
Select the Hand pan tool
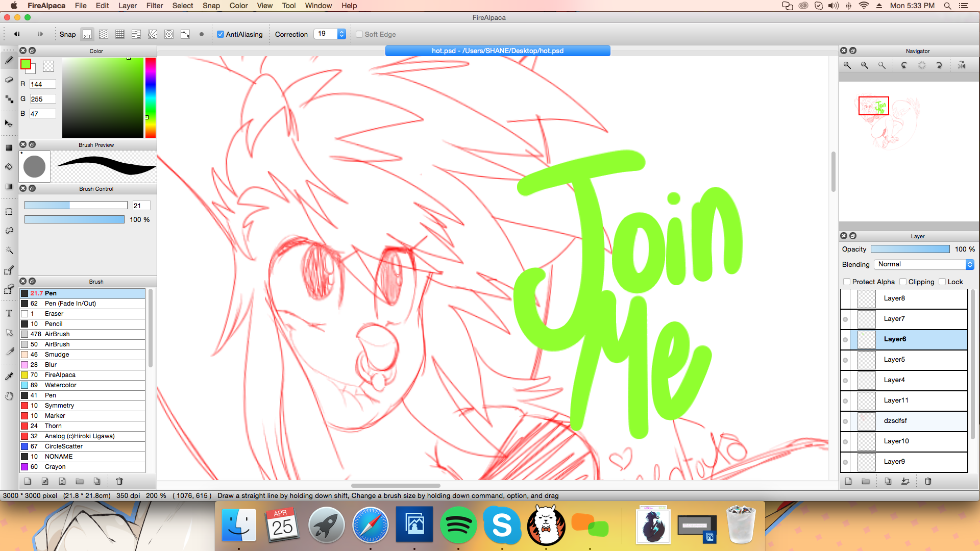9,396
